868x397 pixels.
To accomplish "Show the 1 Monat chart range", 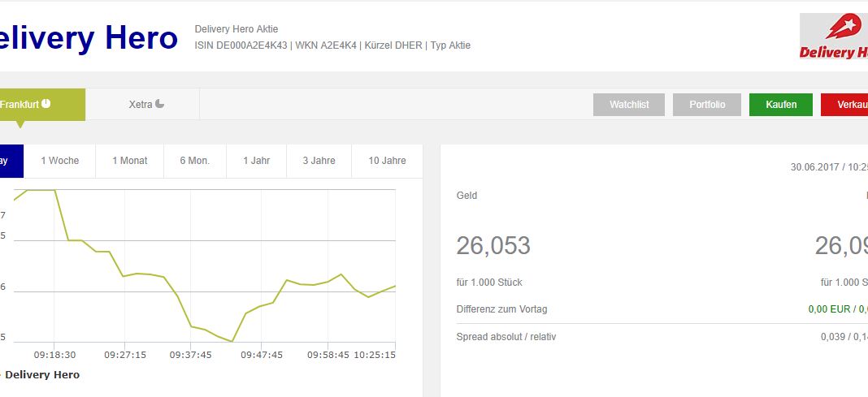I will pos(129,161).
